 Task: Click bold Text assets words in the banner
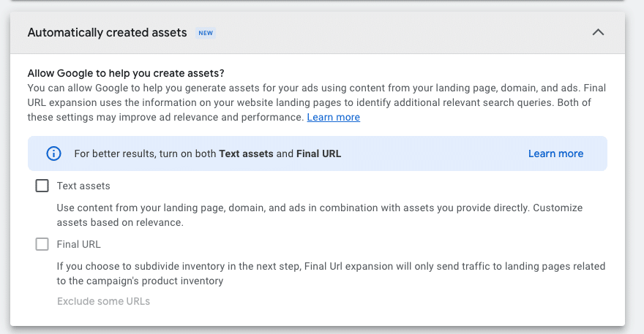click(x=246, y=153)
